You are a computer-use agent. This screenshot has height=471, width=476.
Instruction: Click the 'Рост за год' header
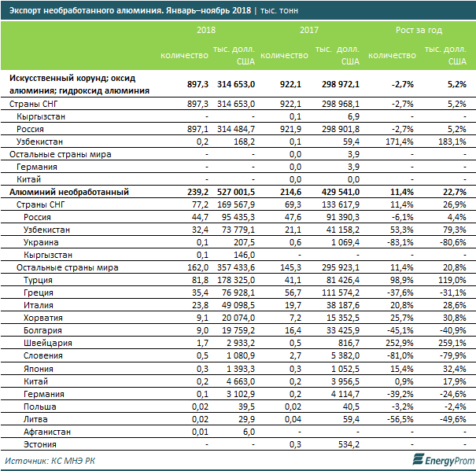(419, 30)
